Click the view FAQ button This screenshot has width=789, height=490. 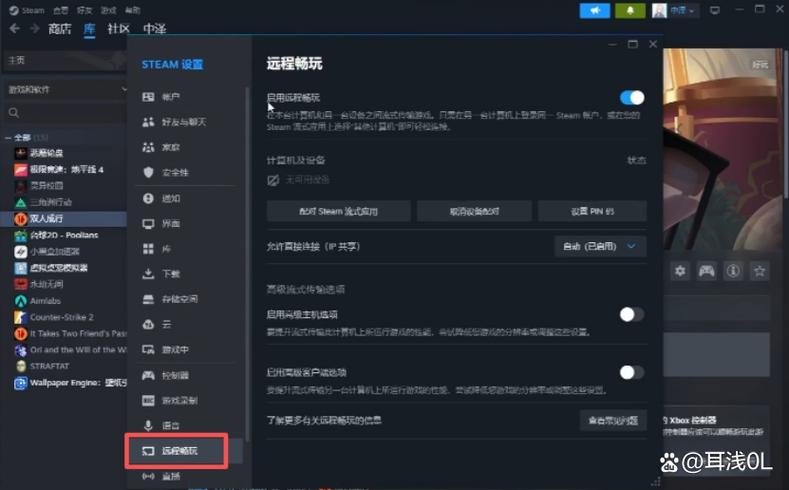point(613,420)
